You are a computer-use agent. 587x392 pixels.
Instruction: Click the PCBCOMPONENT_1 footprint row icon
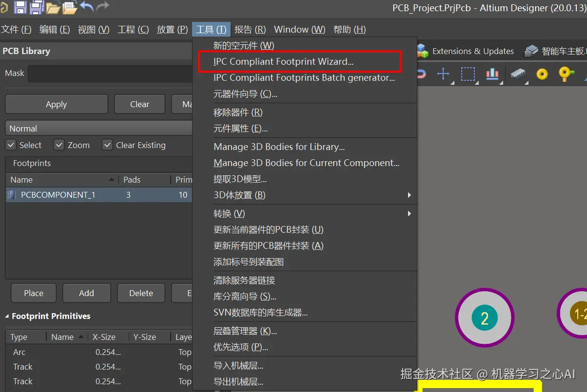pyautogui.click(x=11, y=195)
